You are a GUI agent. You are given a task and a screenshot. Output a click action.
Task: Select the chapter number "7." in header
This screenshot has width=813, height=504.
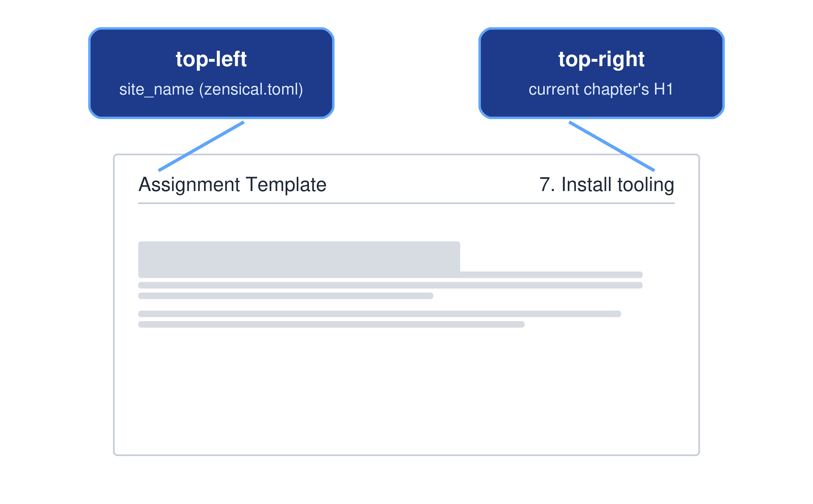pos(547,184)
